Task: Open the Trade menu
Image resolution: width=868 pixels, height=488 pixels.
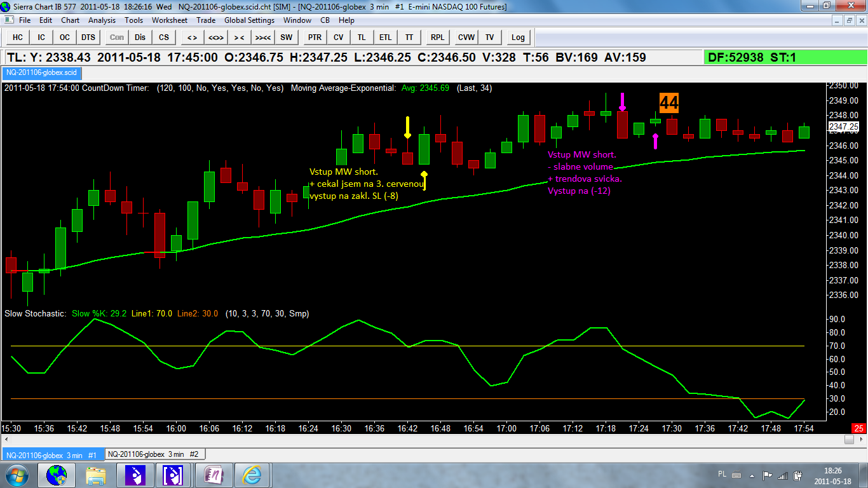Action: pos(206,20)
